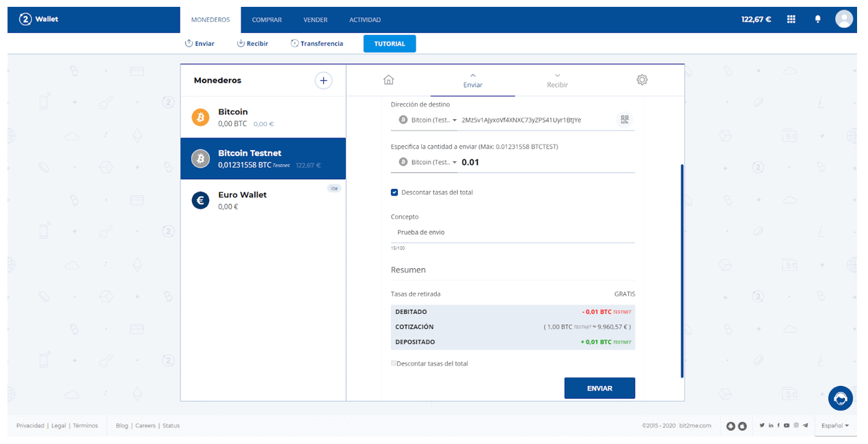Open the Términos footer link
Image resolution: width=868 pixels, height=444 pixels.
(85, 426)
